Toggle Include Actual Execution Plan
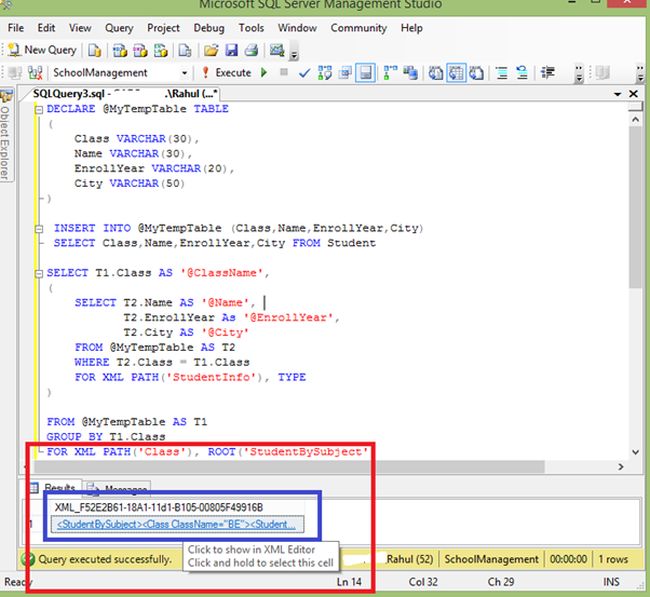 coord(389,73)
